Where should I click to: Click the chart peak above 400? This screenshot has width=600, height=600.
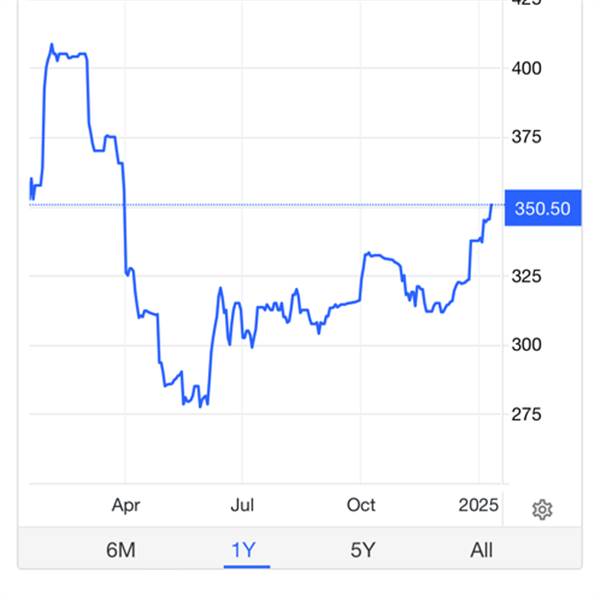click(52, 44)
